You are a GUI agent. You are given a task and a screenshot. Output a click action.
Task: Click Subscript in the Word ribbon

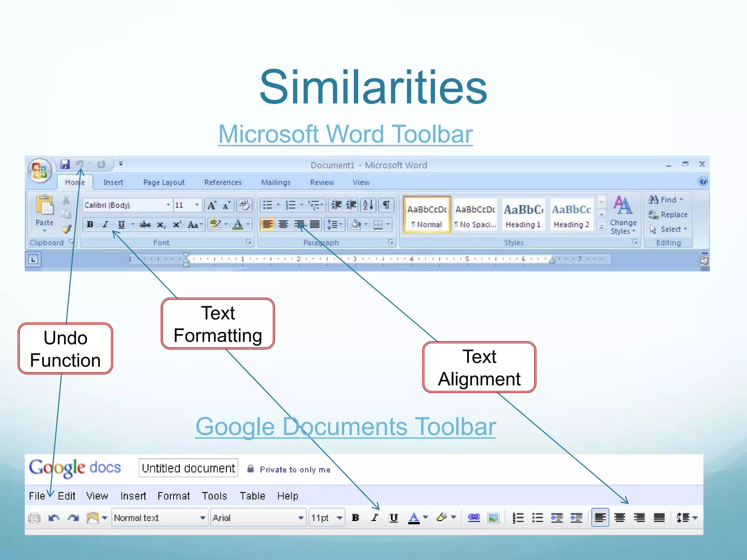click(161, 225)
